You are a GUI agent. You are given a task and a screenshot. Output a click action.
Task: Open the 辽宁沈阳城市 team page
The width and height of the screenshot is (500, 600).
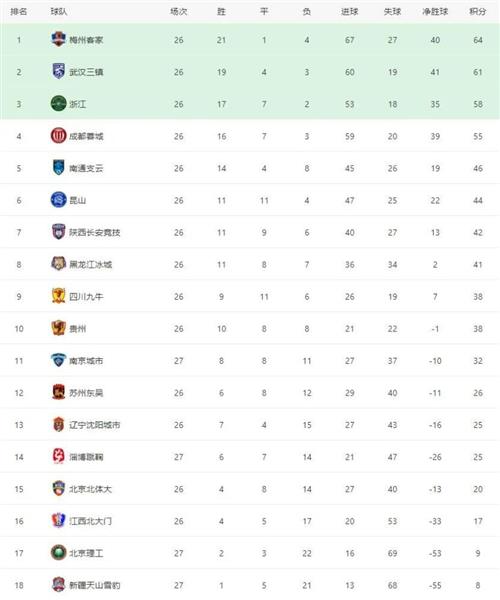[94, 425]
